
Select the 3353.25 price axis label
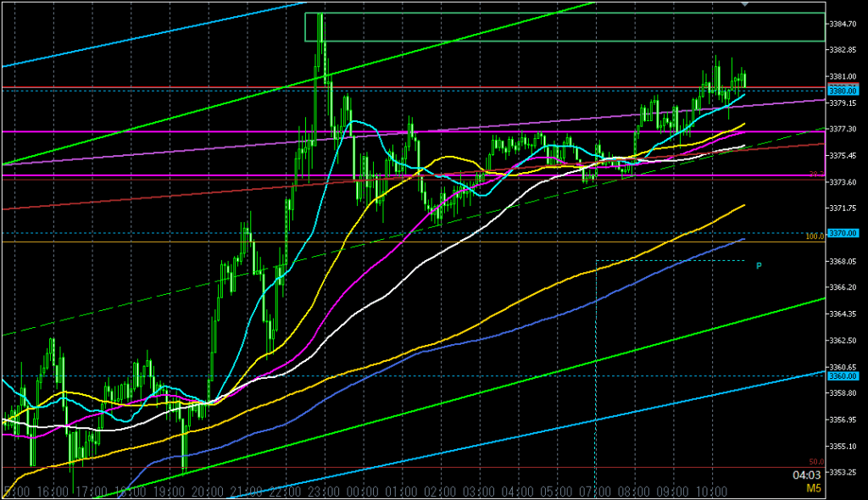[843, 472]
